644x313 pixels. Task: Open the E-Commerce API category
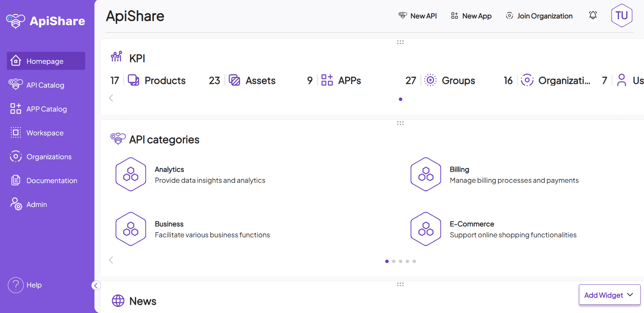472,224
